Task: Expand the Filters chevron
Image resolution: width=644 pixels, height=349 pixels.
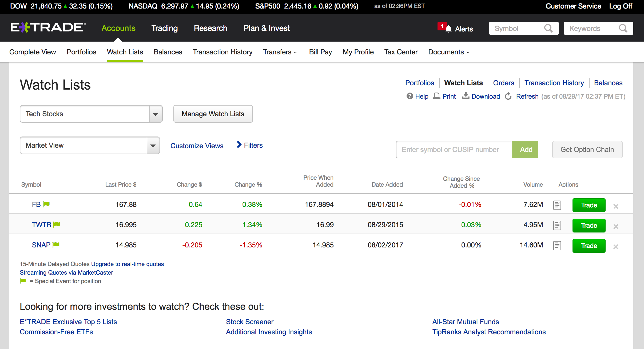Action: (239, 145)
